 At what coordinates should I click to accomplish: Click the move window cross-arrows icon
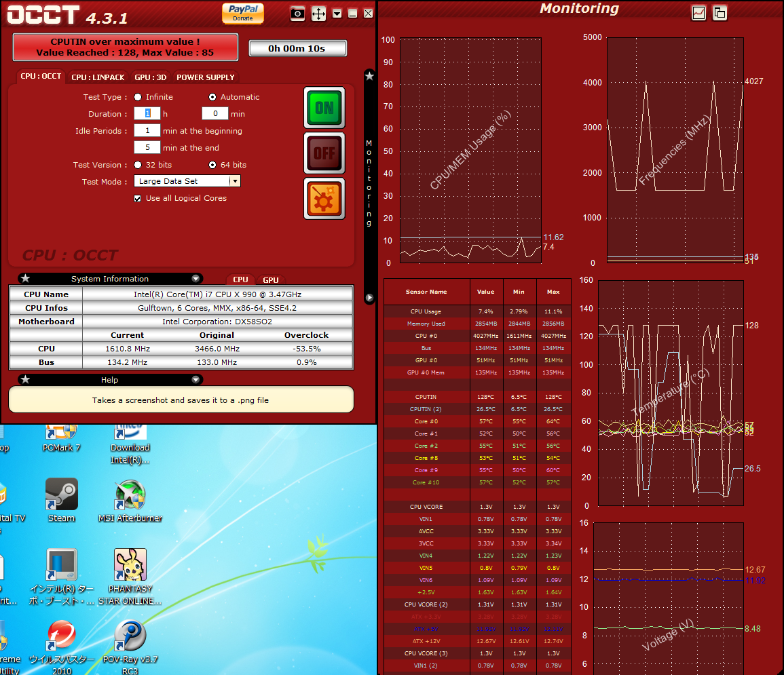click(x=318, y=14)
